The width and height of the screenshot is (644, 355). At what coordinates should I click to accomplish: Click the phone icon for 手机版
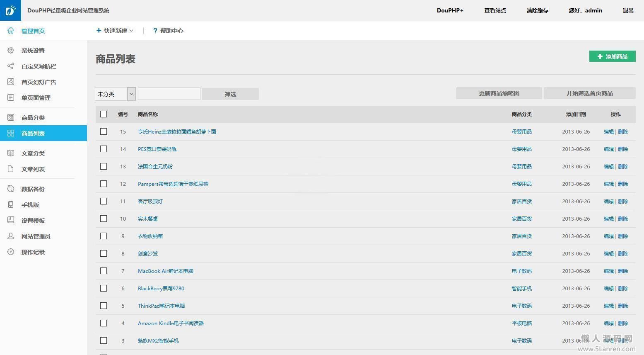pyautogui.click(x=11, y=205)
